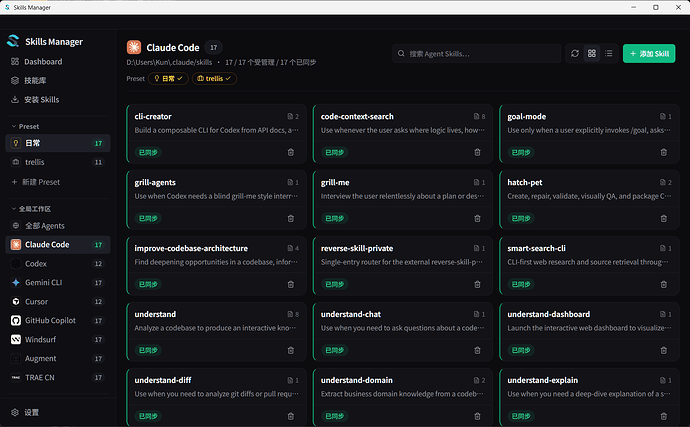Remove reverse-skill-private via trash icon
This screenshot has width=690, height=427.
tap(477, 284)
